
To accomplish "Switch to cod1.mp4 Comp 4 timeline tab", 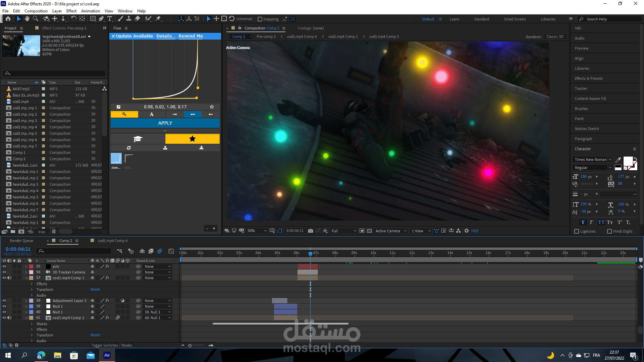I will [x=112, y=241].
